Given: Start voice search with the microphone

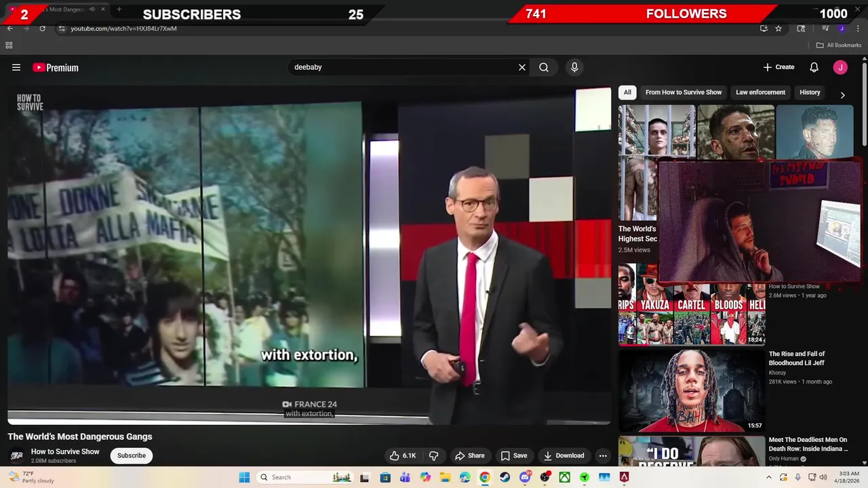Looking at the screenshot, I should coord(574,67).
